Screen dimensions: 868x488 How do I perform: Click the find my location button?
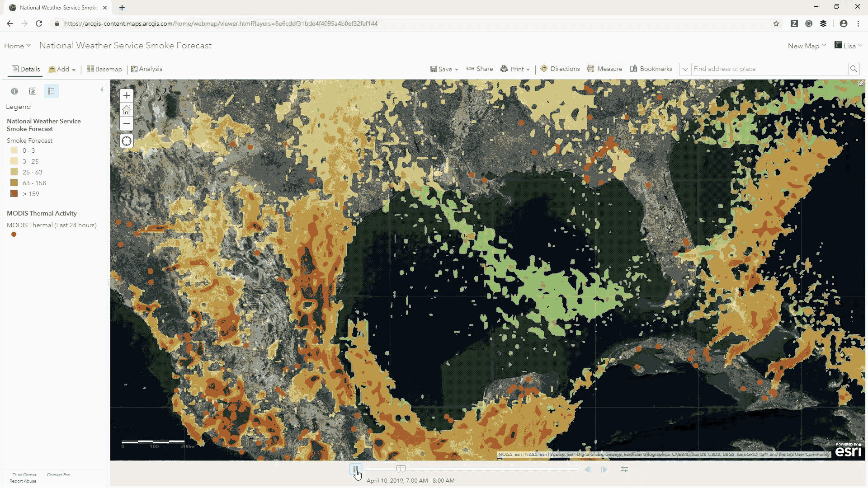127,141
